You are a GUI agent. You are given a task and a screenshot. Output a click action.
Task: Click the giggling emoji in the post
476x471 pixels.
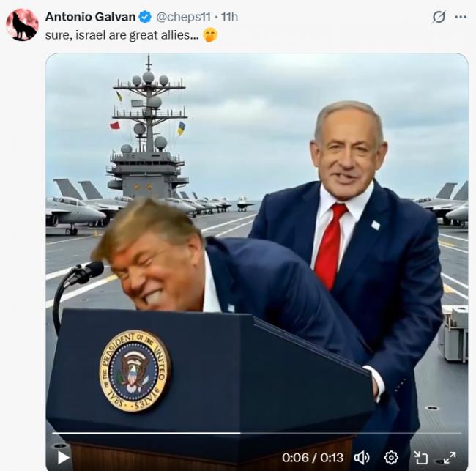pos(210,35)
